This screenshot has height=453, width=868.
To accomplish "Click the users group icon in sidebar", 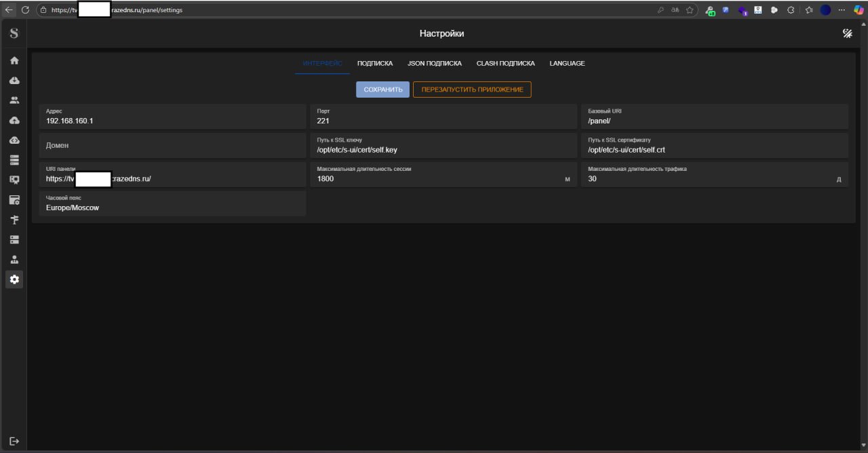I will 14,100.
